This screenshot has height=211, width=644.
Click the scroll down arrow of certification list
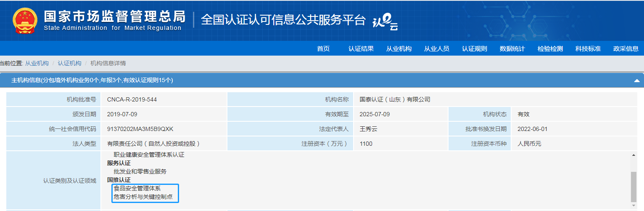(x=633, y=206)
